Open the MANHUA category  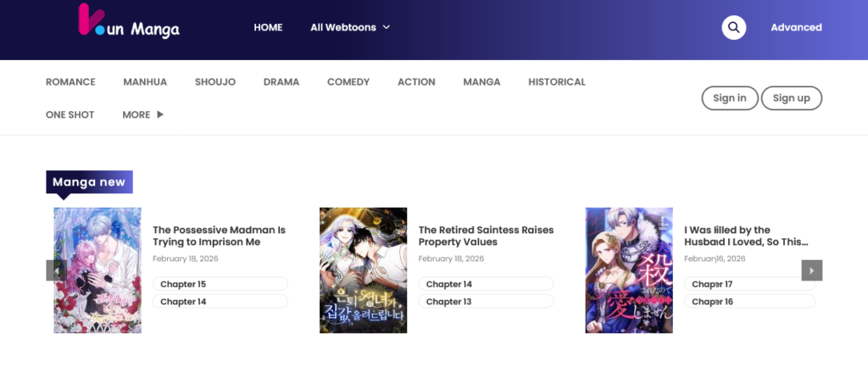145,82
